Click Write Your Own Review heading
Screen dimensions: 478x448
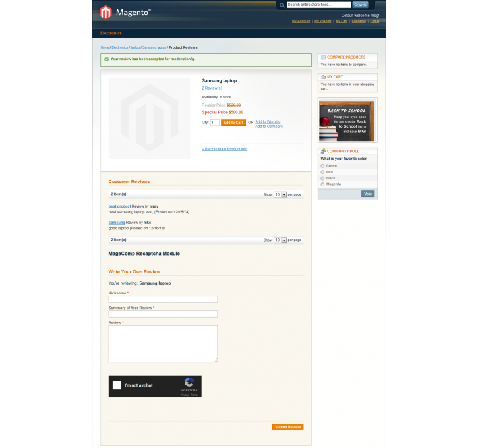tap(134, 272)
